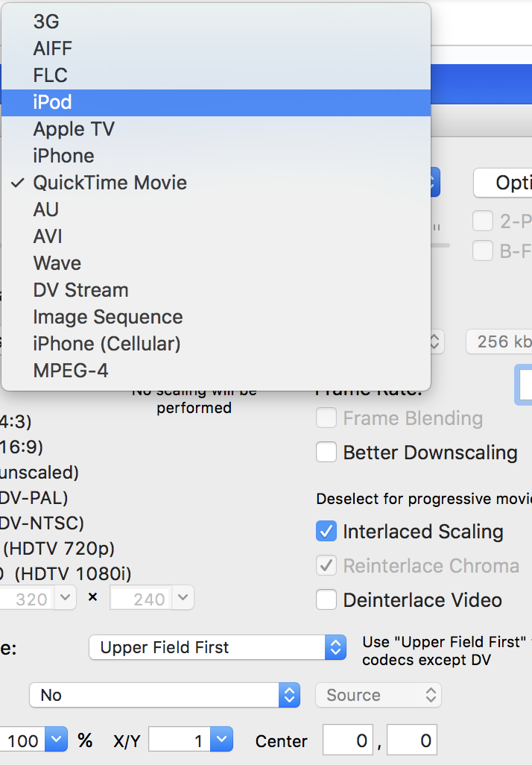
Task: Toggle the 2-P checkbox
Action: coord(483,221)
